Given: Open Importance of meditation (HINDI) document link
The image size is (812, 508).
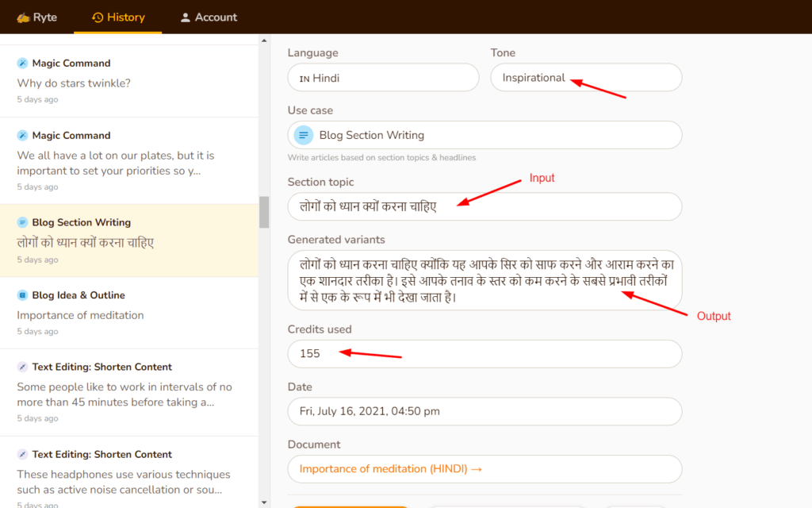Looking at the screenshot, I should (x=391, y=469).
